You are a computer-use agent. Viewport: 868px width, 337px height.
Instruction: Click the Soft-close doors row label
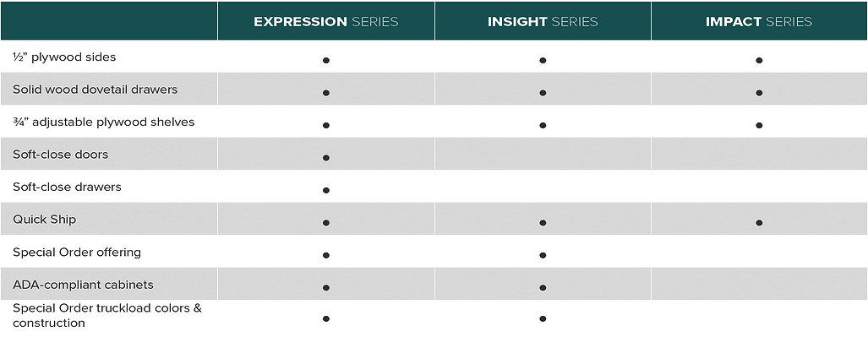coord(60,155)
